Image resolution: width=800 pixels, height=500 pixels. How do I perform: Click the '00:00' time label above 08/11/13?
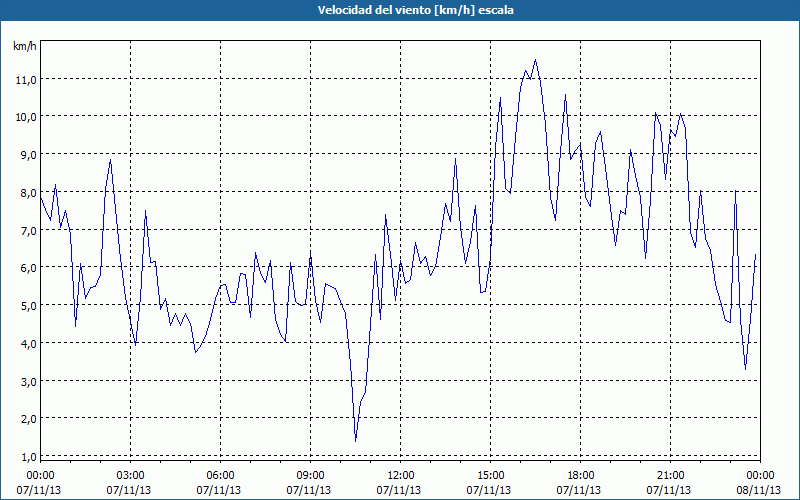(760, 475)
